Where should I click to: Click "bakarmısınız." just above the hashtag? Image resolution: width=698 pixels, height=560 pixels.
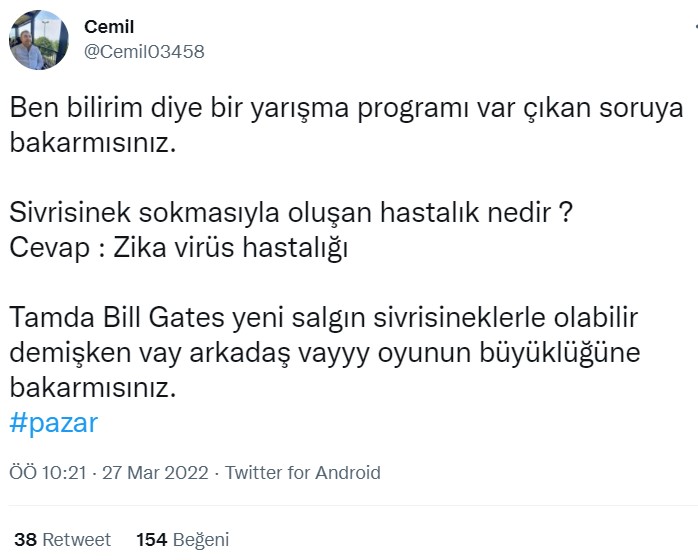(93, 388)
